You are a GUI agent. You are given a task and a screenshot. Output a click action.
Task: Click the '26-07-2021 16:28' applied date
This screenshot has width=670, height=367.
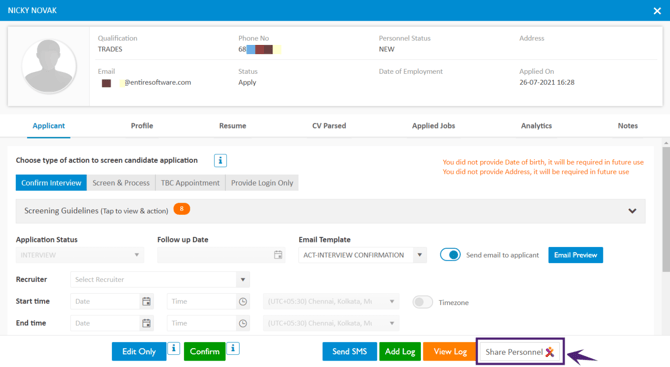(547, 82)
